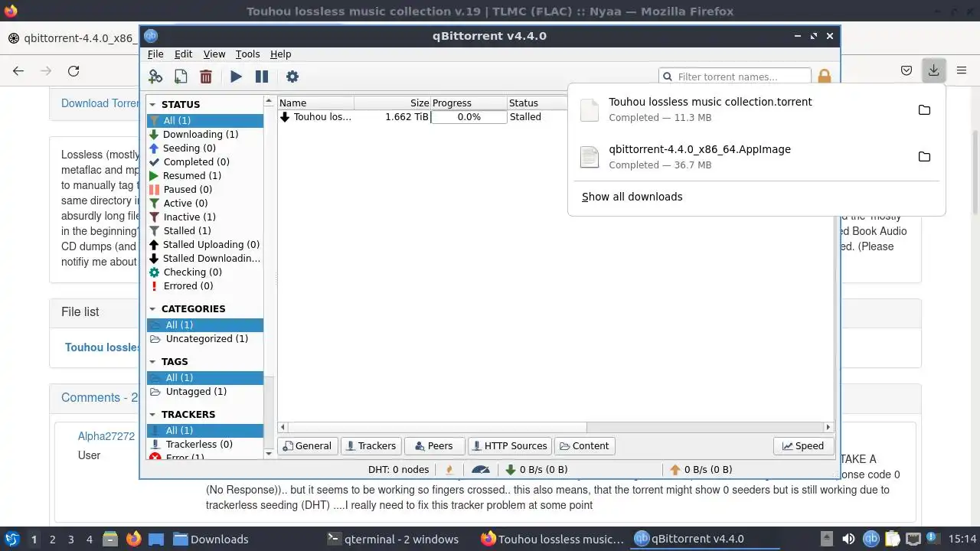Open the qterminal taskbar entry
980x551 pixels.
393,539
